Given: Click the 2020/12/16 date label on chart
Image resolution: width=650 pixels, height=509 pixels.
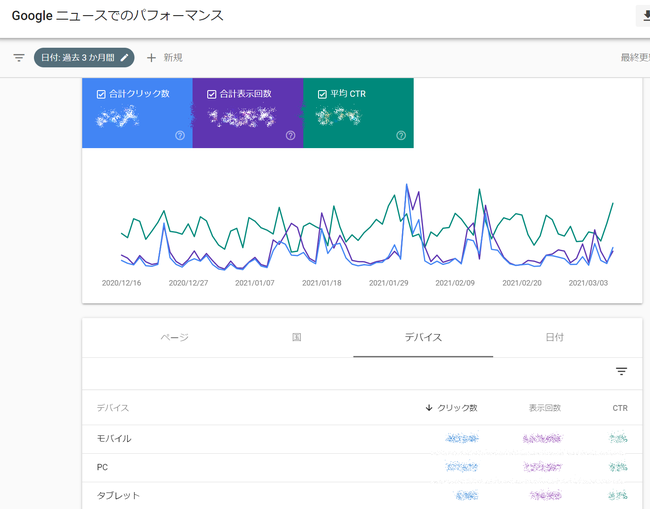Looking at the screenshot, I should coord(121,283).
